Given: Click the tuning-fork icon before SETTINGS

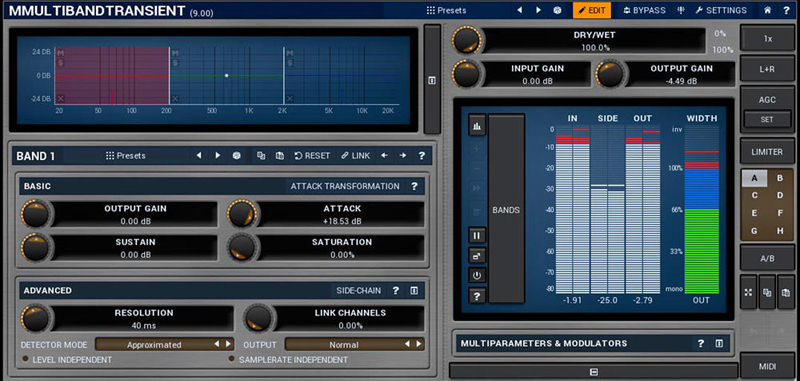Looking at the screenshot, I should 680,10.
